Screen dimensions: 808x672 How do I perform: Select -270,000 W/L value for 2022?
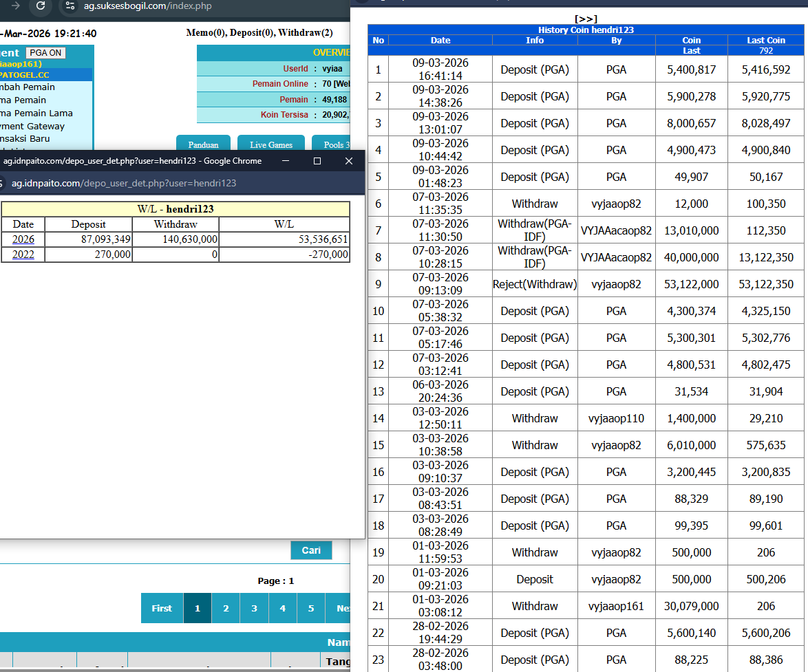(328, 254)
